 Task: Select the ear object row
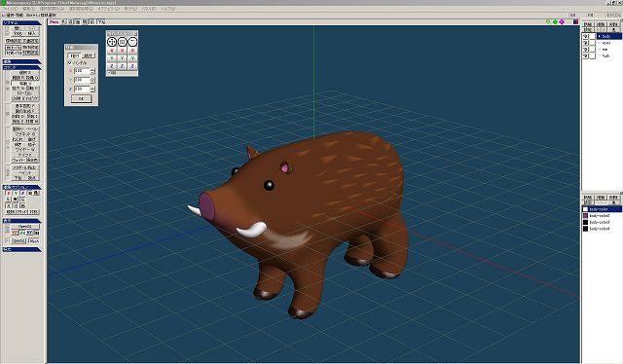[608, 50]
